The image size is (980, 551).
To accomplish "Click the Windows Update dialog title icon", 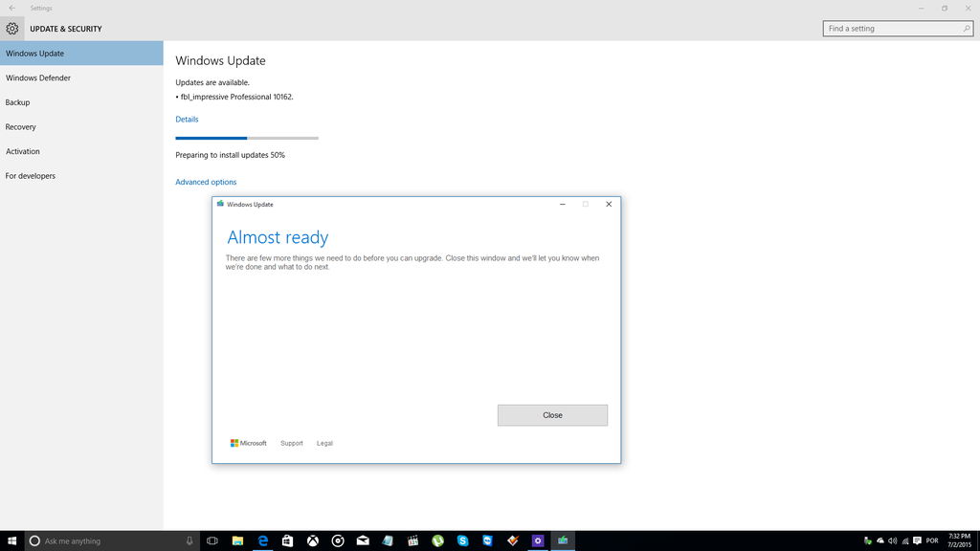I will (x=220, y=204).
